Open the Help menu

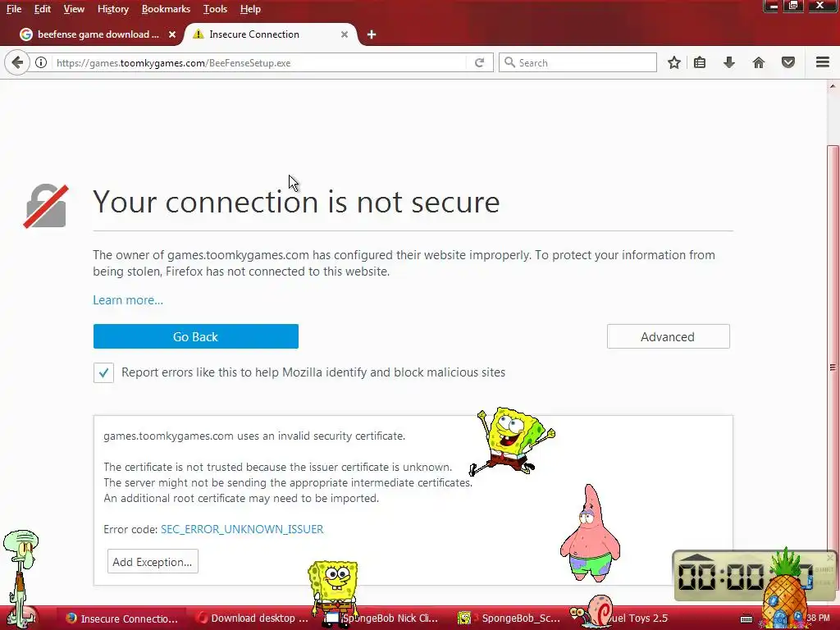pyautogui.click(x=250, y=9)
